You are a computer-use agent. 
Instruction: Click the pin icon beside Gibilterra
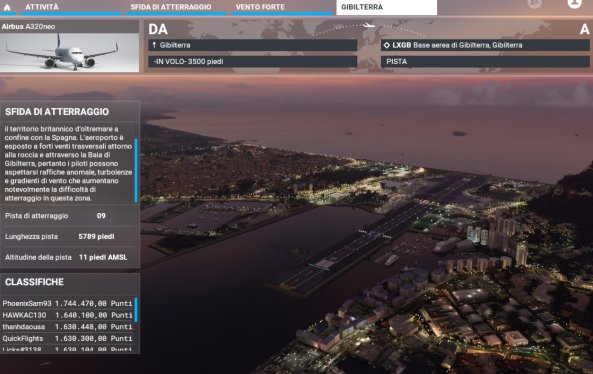click(154, 45)
